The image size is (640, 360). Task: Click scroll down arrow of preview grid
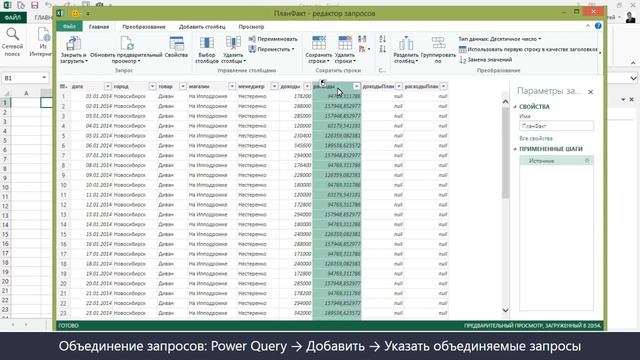click(x=505, y=310)
